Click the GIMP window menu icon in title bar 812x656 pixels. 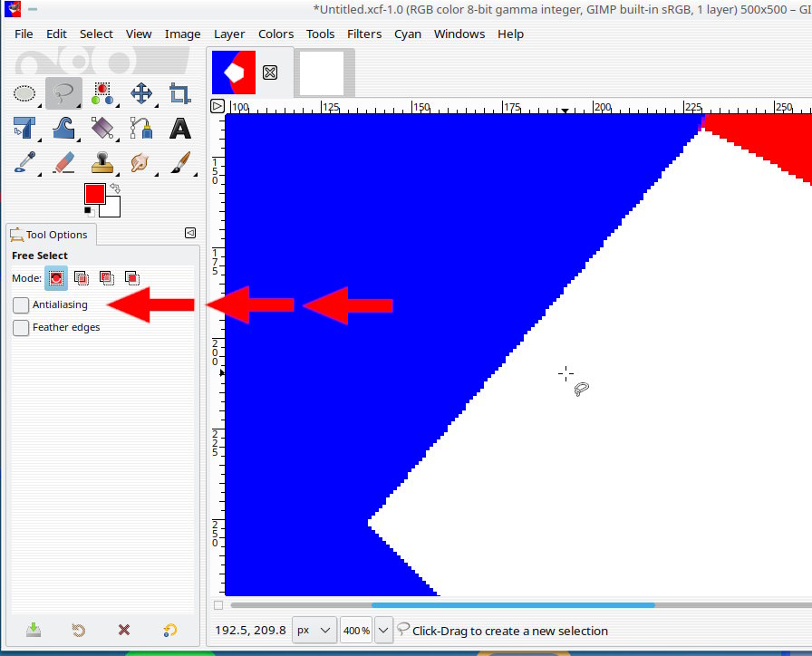click(x=13, y=8)
